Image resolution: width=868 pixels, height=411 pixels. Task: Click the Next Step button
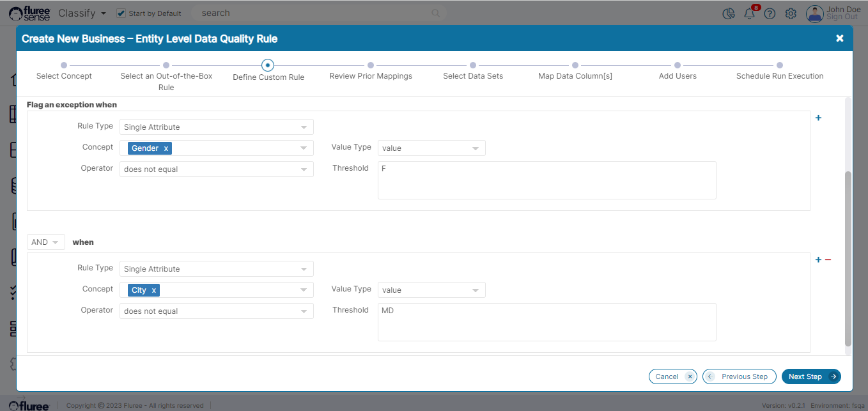coord(810,376)
